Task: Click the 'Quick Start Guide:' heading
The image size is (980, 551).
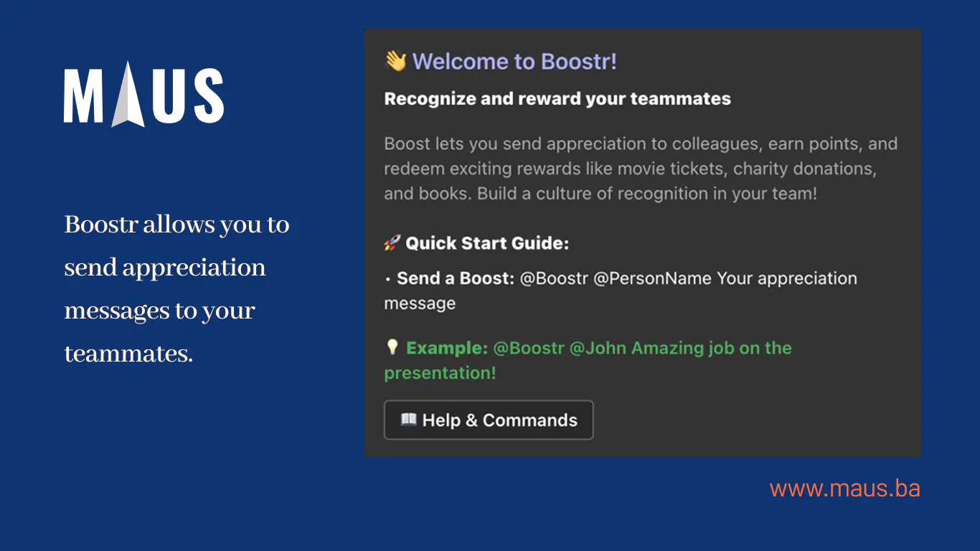Action: tap(487, 243)
